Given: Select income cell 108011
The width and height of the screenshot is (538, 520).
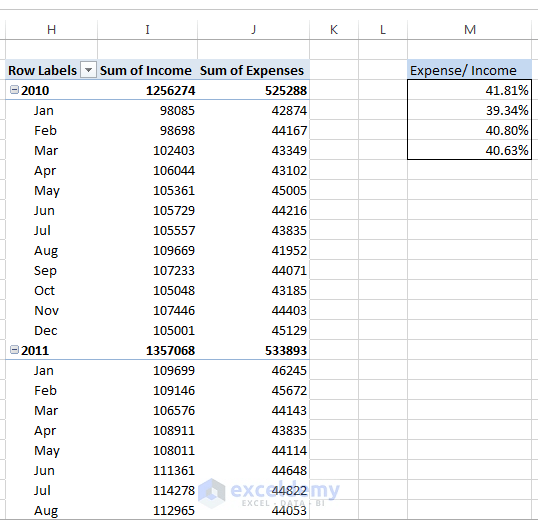Looking at the screenshot, I should tap(148, 450).
